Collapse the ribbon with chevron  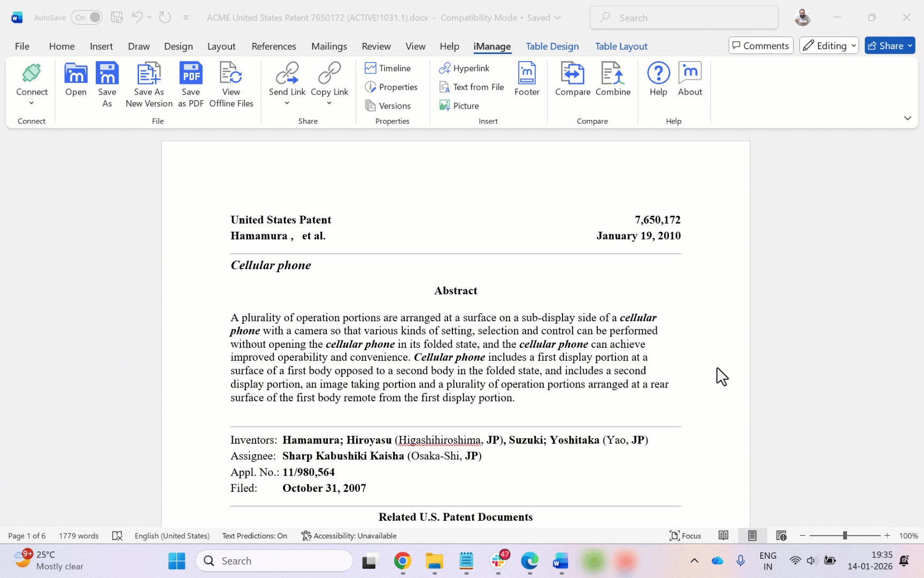pos(907,118)
